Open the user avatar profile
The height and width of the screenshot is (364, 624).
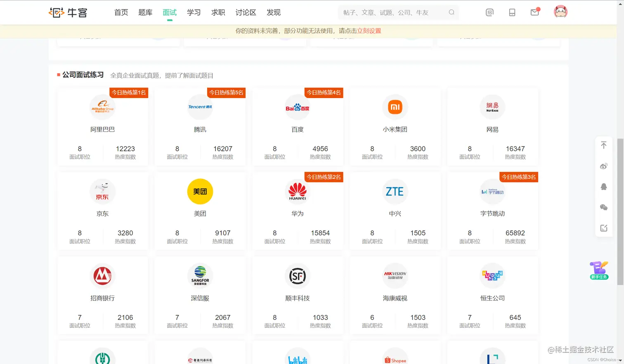560,12
